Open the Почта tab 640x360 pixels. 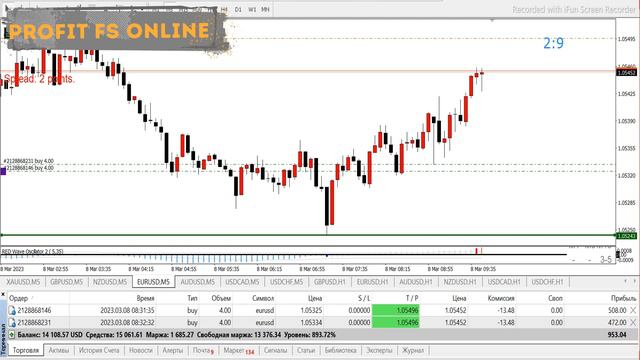(203, 350)
